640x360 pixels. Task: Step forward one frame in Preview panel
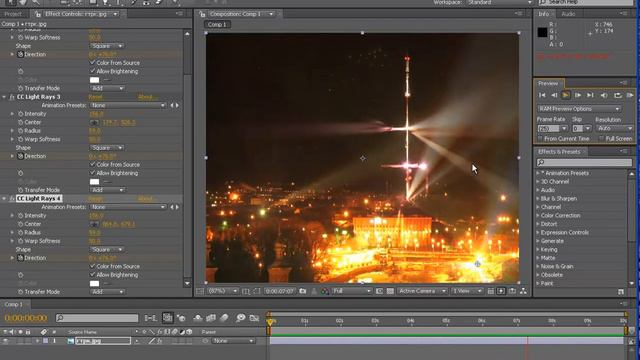pos(578,95)
